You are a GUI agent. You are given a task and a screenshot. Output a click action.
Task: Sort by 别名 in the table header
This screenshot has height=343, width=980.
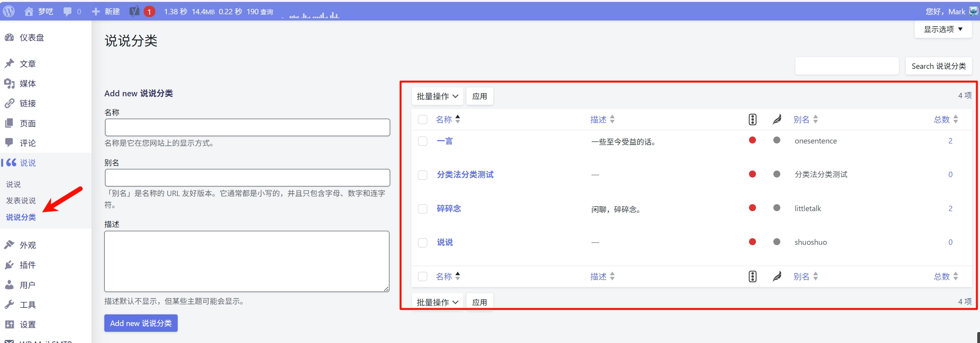point(805,119)
